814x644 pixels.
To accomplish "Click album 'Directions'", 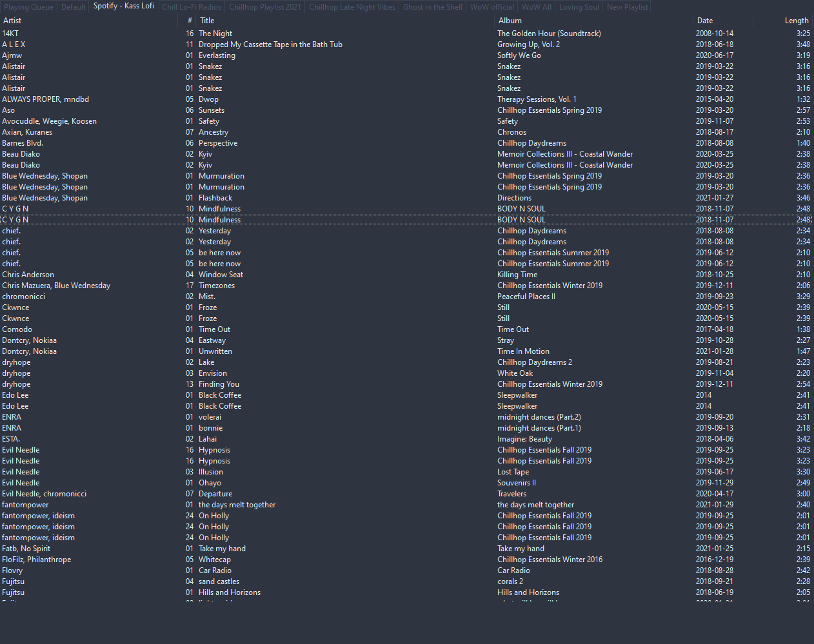I will [x=514, y=198].
